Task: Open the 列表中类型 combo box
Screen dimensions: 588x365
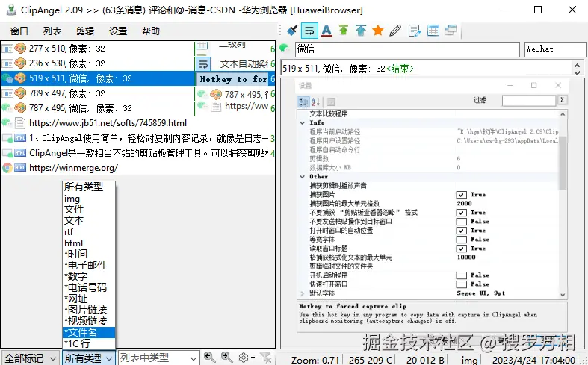Action: tap(158, 358)
